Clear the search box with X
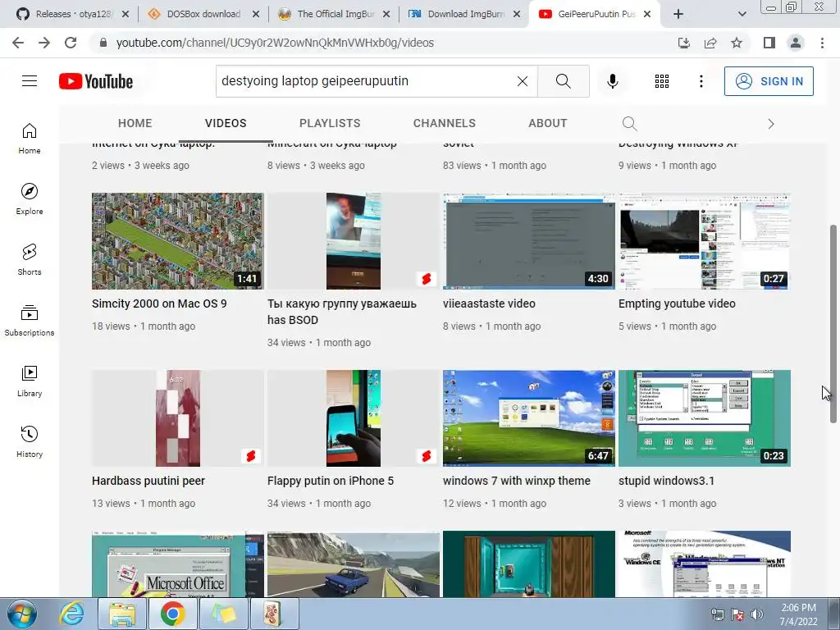 pyautogui.click(x=523, y=81)
